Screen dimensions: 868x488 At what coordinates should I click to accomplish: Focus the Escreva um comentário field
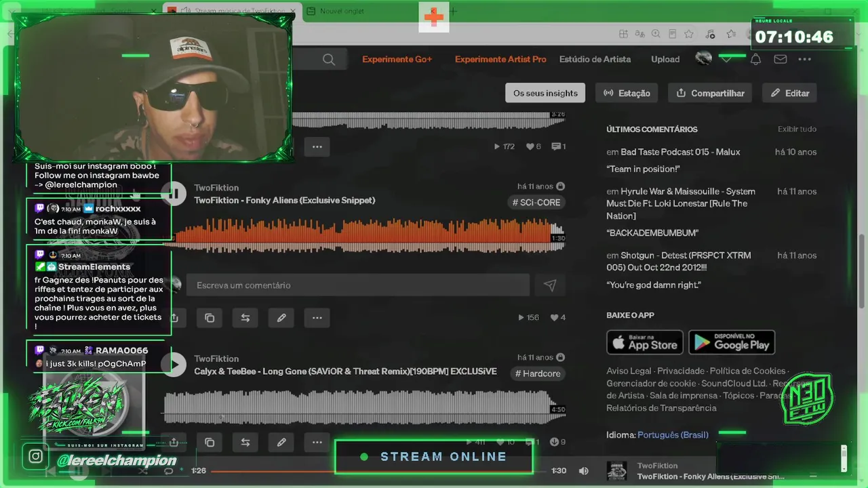tap(358, 285)
